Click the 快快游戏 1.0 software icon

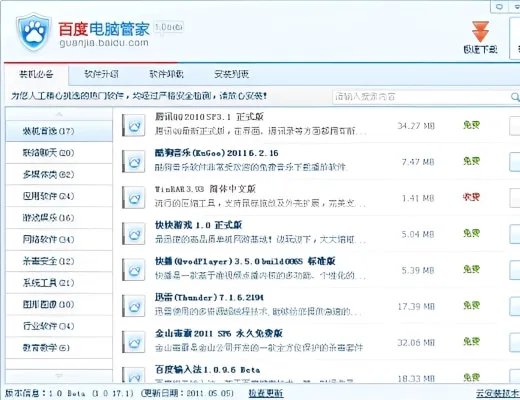point(134,233)
